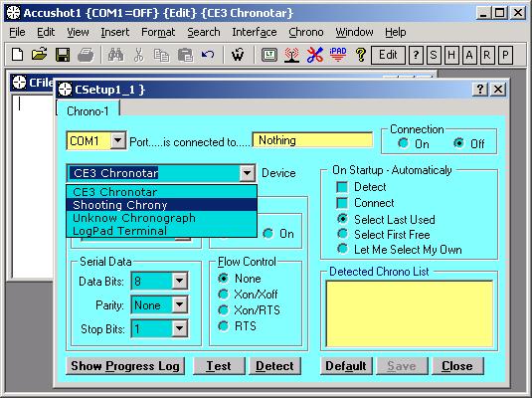This screenshot has height=398, width=532.
Task: Enable Connect on startup checkbox
Action: 342,203
